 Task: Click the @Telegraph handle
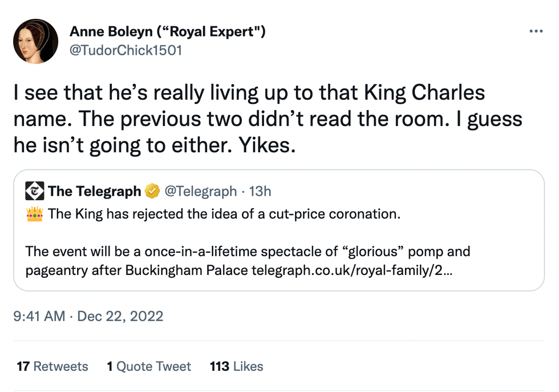pyautogui.click(x=200, y=191)
